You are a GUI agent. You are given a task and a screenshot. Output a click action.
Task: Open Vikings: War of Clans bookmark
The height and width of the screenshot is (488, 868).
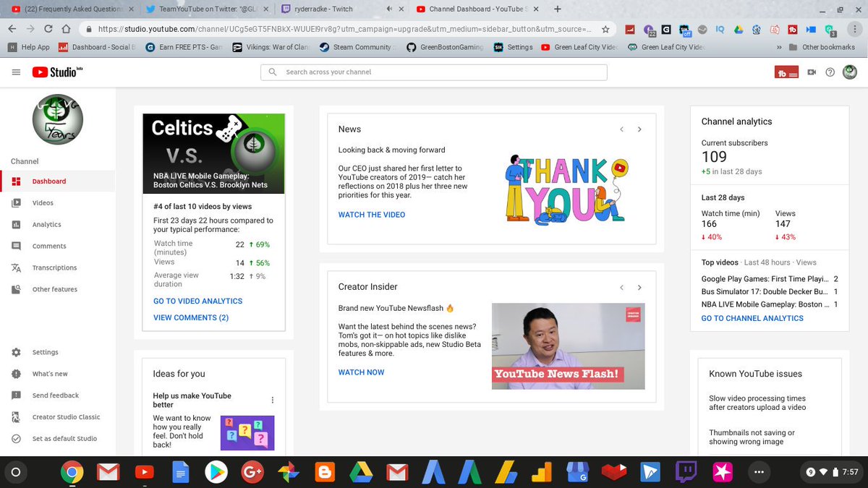tap(271, 47)
